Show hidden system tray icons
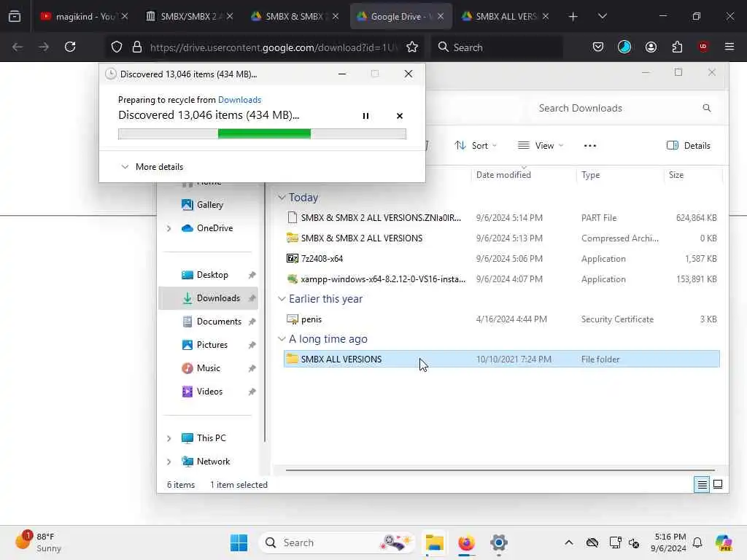The image size is (747, 560). click(568, 542)
